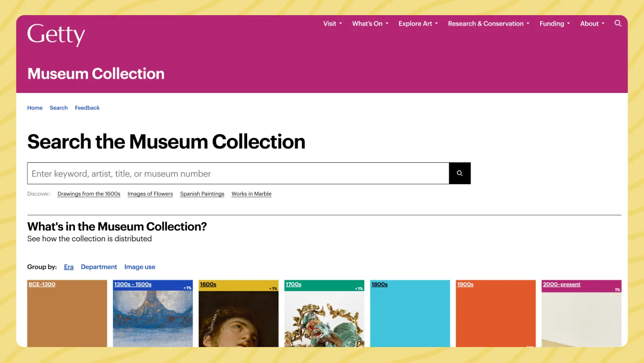Click the Getty logo
Viewport: 644px width, 363px height.
pyautogui.click(x=56, y=34)
